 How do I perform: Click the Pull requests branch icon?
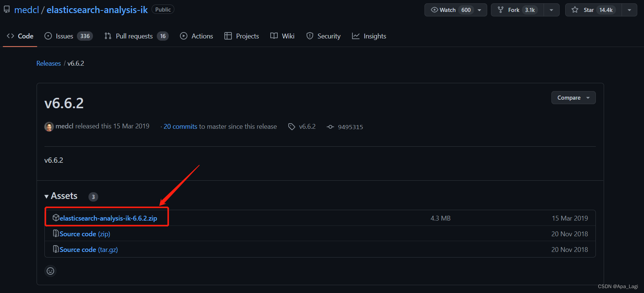(108, 36)
